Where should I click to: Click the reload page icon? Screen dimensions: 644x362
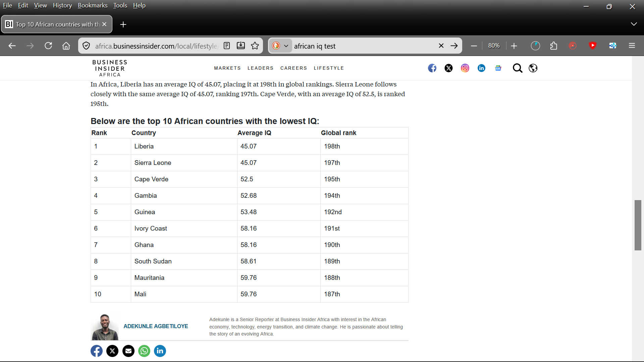tap(48, 46)
